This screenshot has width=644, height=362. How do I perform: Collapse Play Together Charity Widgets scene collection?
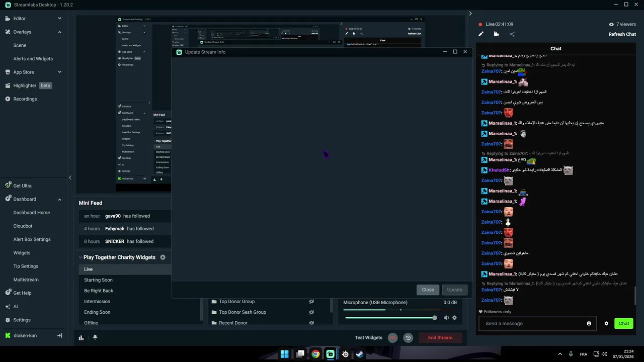pos(80,257)
